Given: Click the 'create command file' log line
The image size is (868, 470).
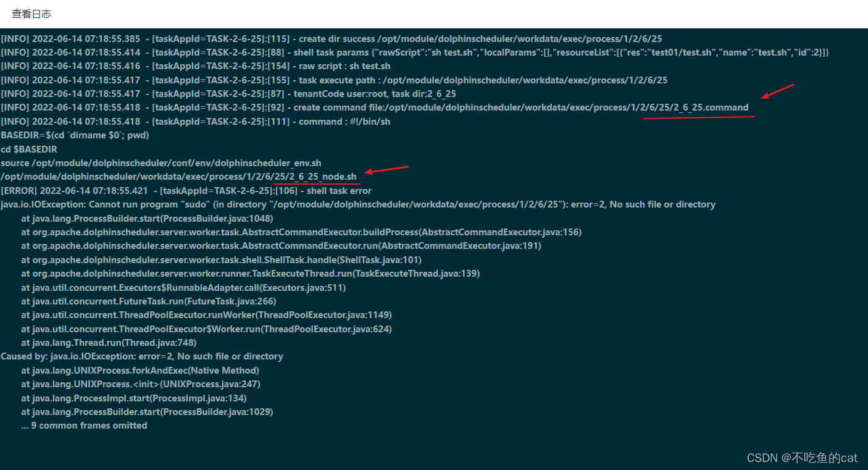Looking at the screenshot, I should click(x=375, y=107).
